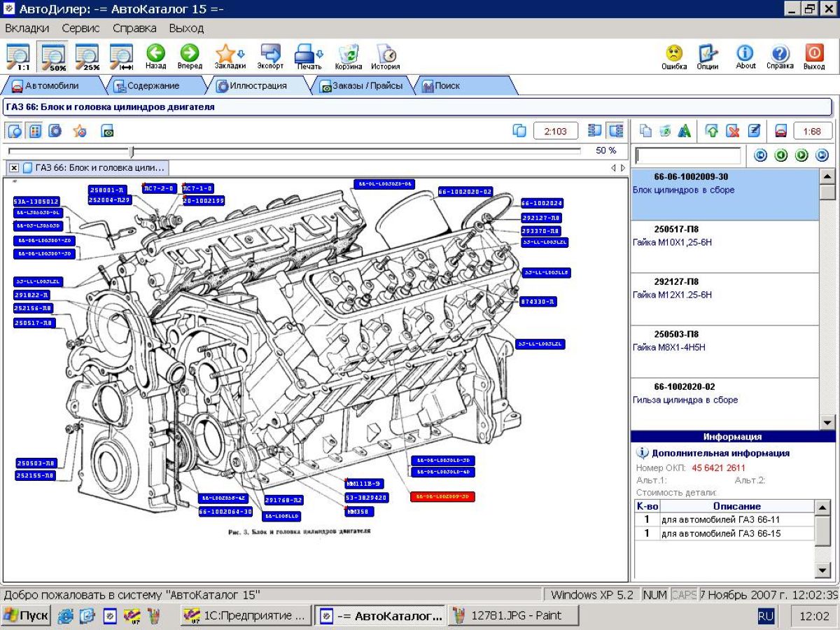Click the copy icon in parts list toolbar
The height and width of the screenshot is (630, 840).
coord(645,131)
